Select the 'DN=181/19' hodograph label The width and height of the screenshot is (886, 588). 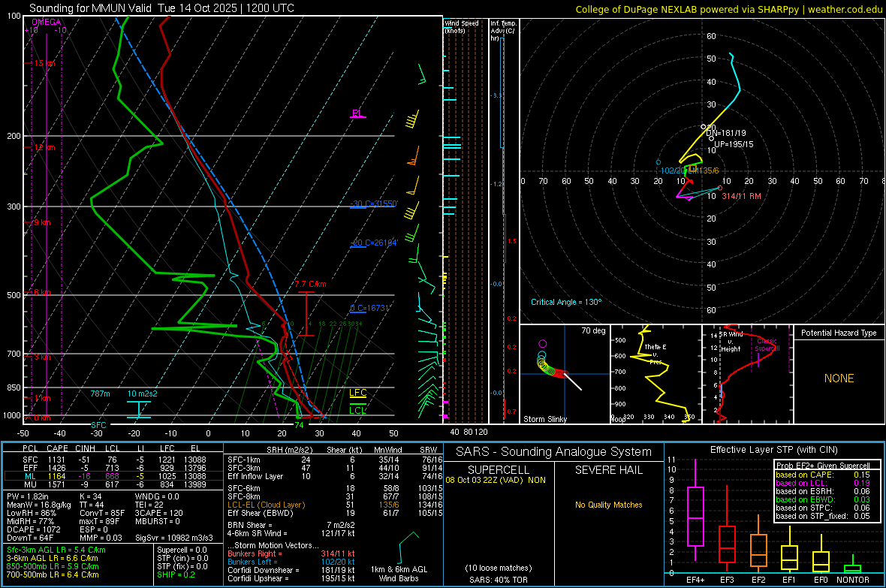tap(726, 133)
